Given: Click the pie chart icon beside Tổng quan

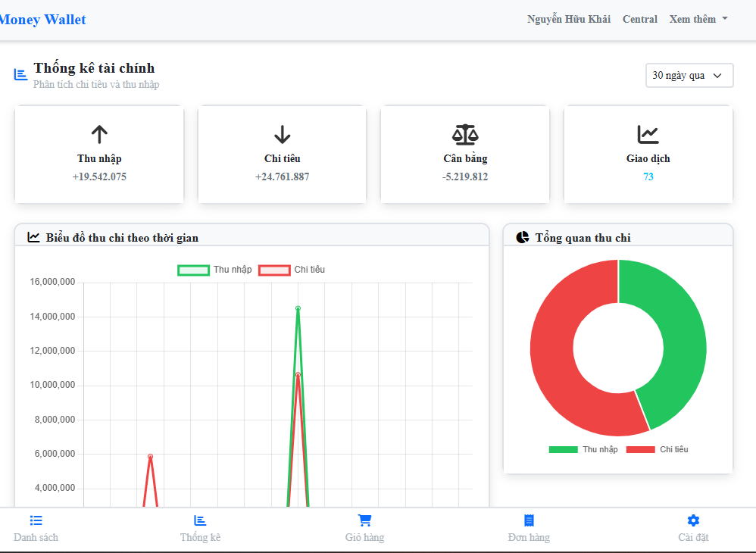Looking at the screenshot, I should [x=523, y=237].
